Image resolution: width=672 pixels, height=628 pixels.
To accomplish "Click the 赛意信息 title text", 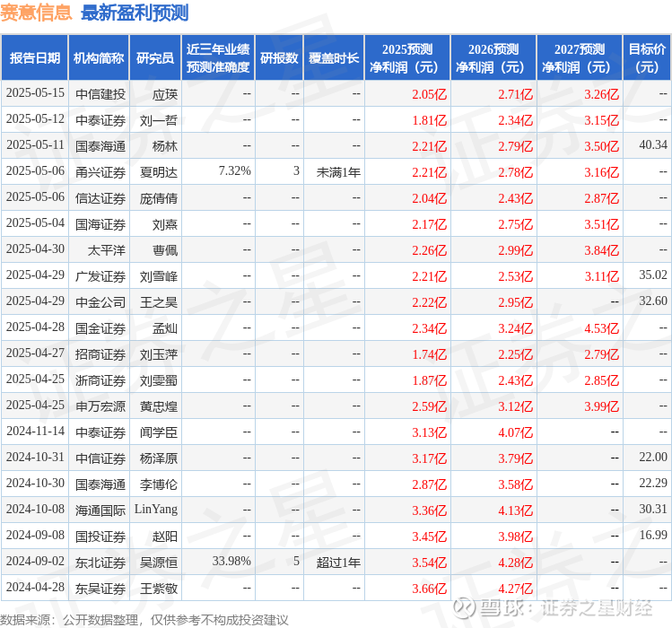I will pyautogui.click(x=36, y=12).
